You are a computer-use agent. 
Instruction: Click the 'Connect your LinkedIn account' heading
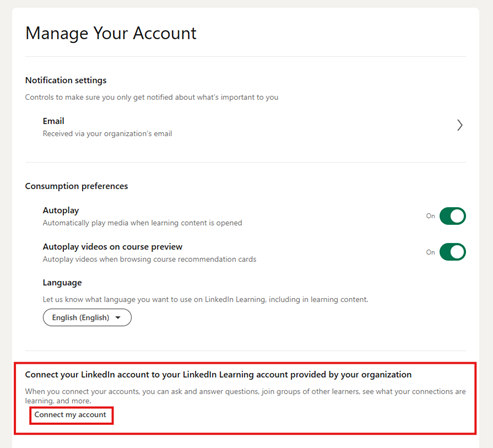[x=218, y=375]
